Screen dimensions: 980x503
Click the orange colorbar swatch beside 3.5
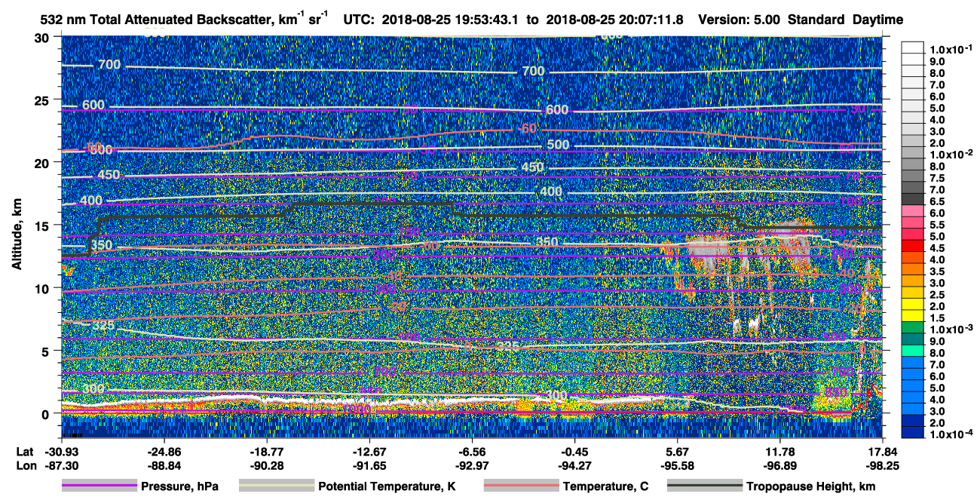[x=913, y=270]
